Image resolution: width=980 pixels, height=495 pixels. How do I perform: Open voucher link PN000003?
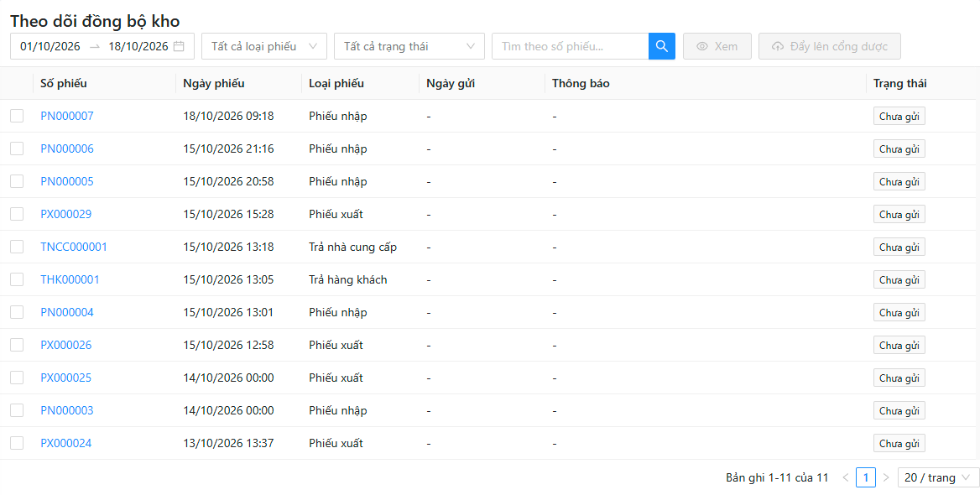tap(67, 410)
